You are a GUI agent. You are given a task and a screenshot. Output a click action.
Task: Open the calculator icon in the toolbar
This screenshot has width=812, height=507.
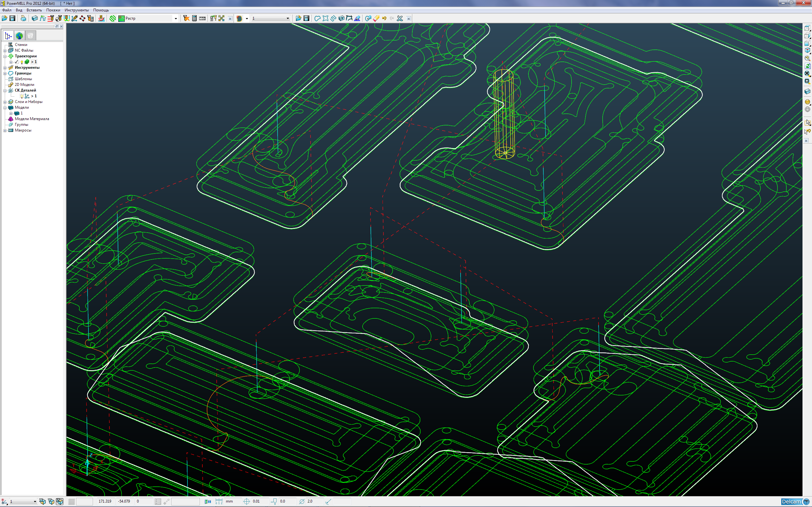click(194, 18)
